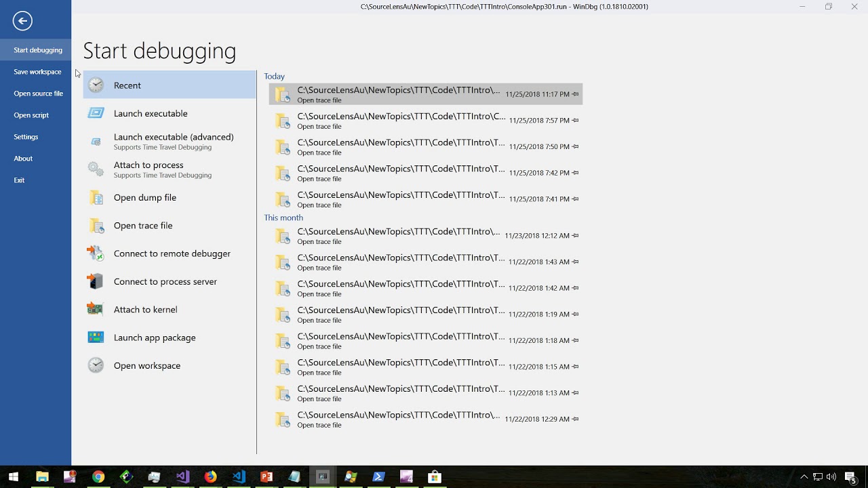
Task: Choose Launch executable (advanced)
Action: pos(170,142)
